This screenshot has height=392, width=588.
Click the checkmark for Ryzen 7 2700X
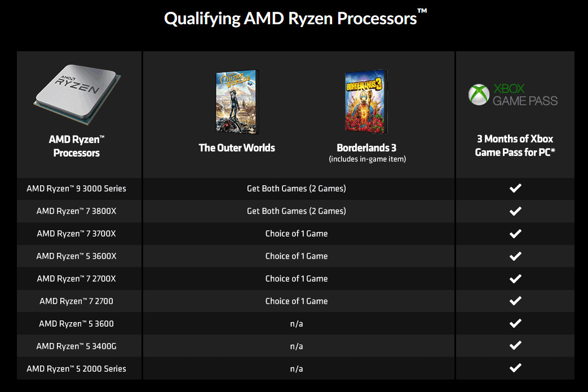click(x=515, y=278)
